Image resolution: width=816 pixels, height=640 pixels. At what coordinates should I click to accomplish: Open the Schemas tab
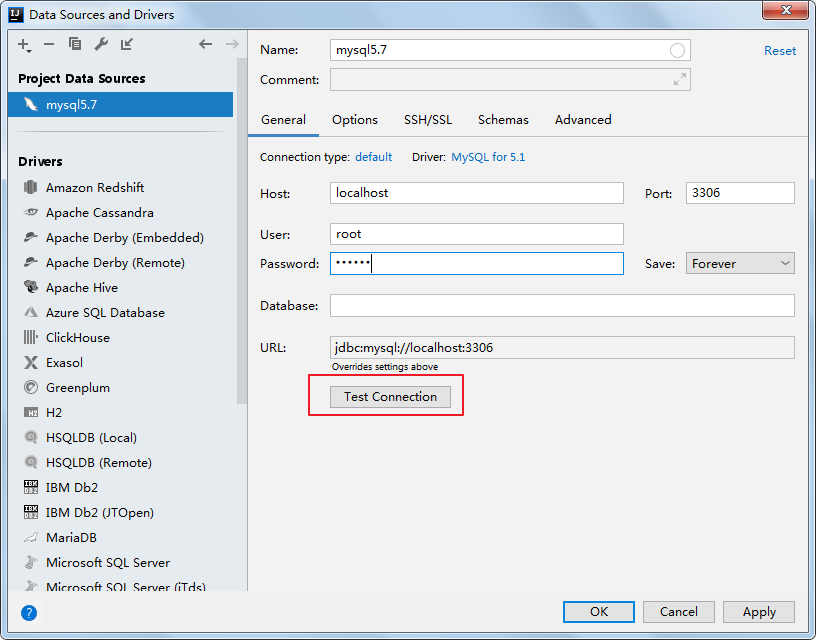pyautogui.click(x=503, y=120)
